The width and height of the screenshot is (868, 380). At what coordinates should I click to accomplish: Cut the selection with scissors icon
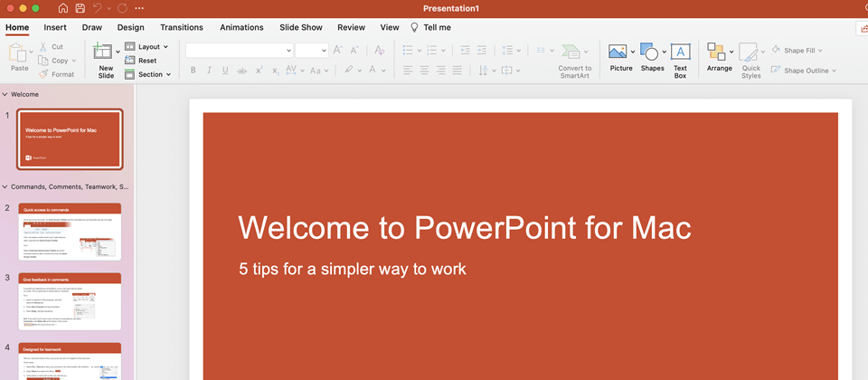pos(43,47)
